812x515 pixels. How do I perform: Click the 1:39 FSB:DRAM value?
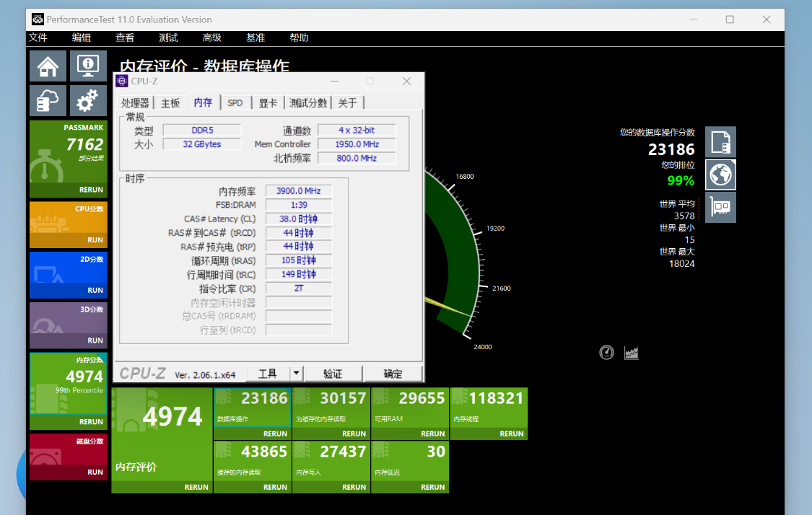298,205
